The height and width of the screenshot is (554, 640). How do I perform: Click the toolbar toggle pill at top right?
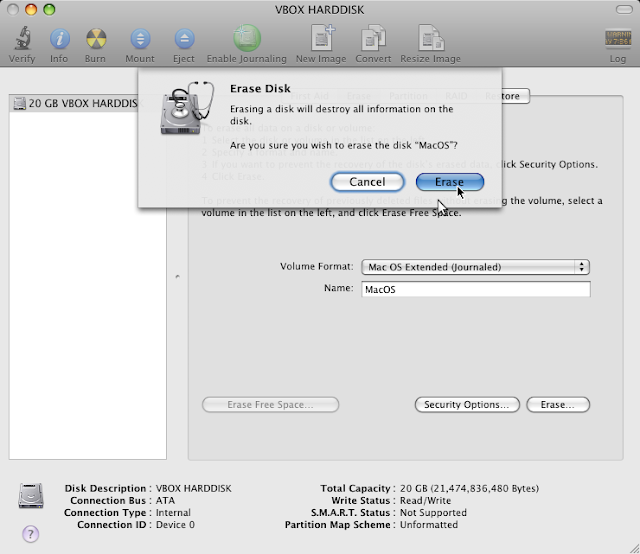(x=624, y=9)
